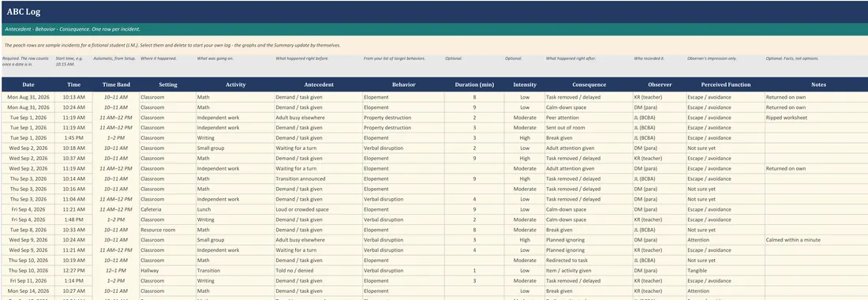Screen dimensions: 868x300
Task: Select 'Calm-down space' in Cafeteria row
Action: [589, 209]
